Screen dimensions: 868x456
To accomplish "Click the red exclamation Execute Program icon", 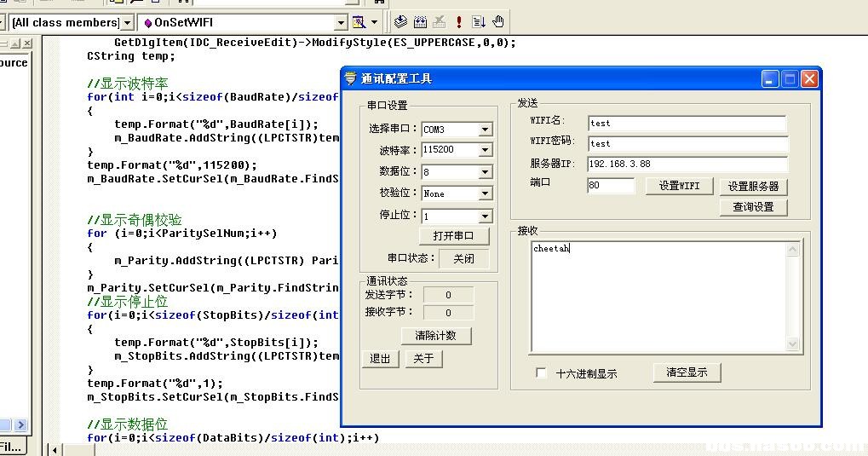I will pos(459,22).
